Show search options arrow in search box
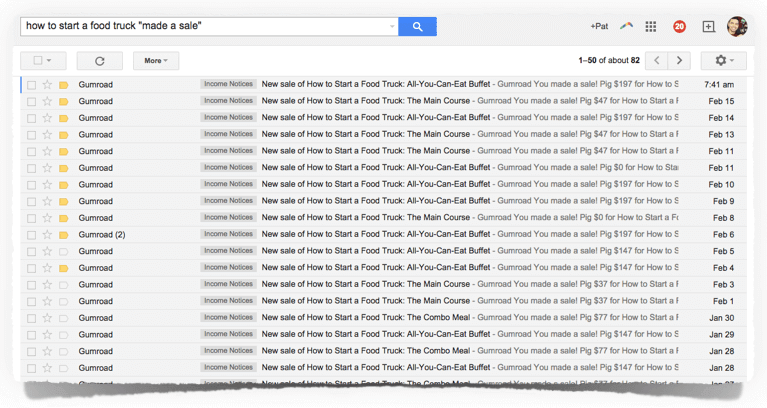 392,26
